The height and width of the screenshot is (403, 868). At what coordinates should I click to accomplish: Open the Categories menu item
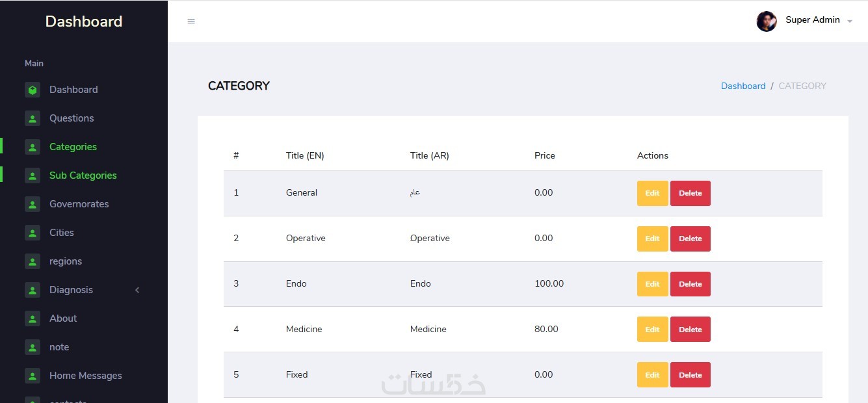coord(73,147)
